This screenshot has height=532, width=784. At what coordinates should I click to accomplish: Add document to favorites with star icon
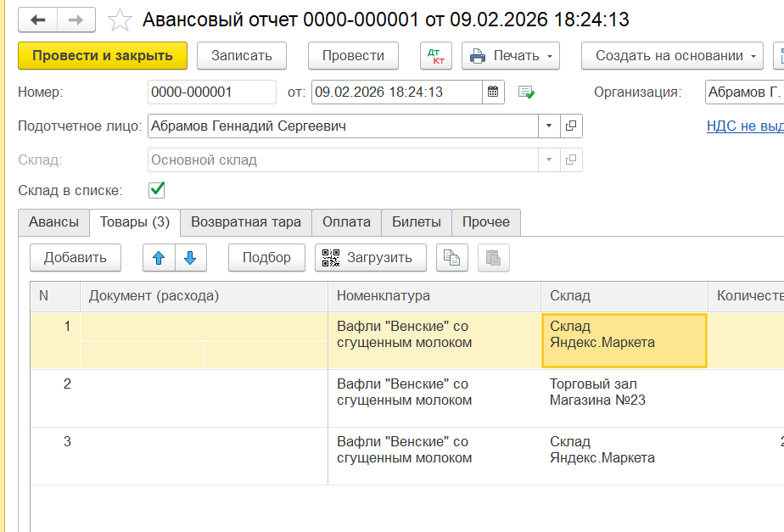[x=120, y=20]
